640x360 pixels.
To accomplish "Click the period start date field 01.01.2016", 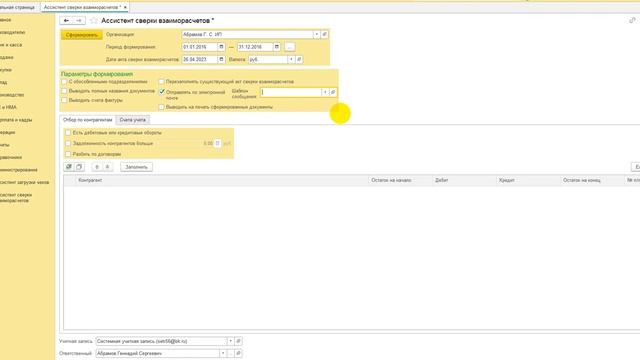I will point(199,47).
